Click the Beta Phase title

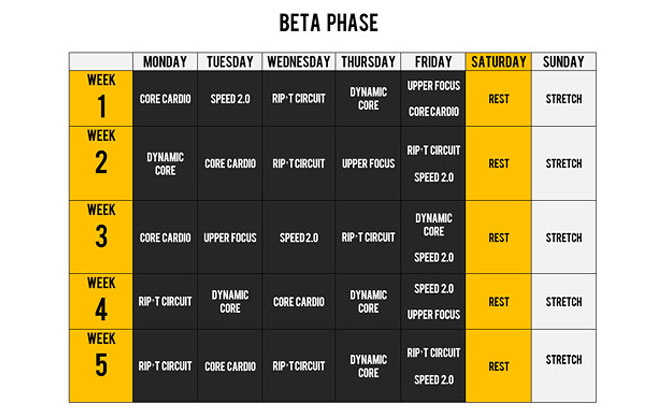(x=328, y=23)
